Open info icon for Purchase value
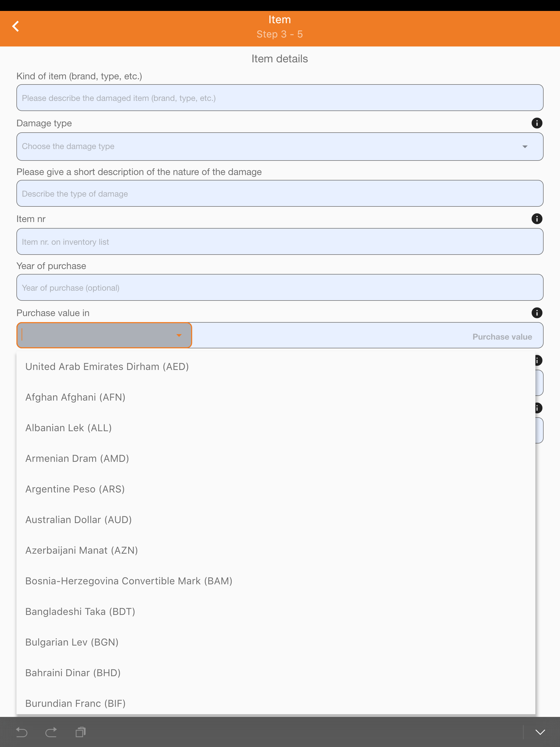This screenshot has width=560, height=747. point(537,313)
